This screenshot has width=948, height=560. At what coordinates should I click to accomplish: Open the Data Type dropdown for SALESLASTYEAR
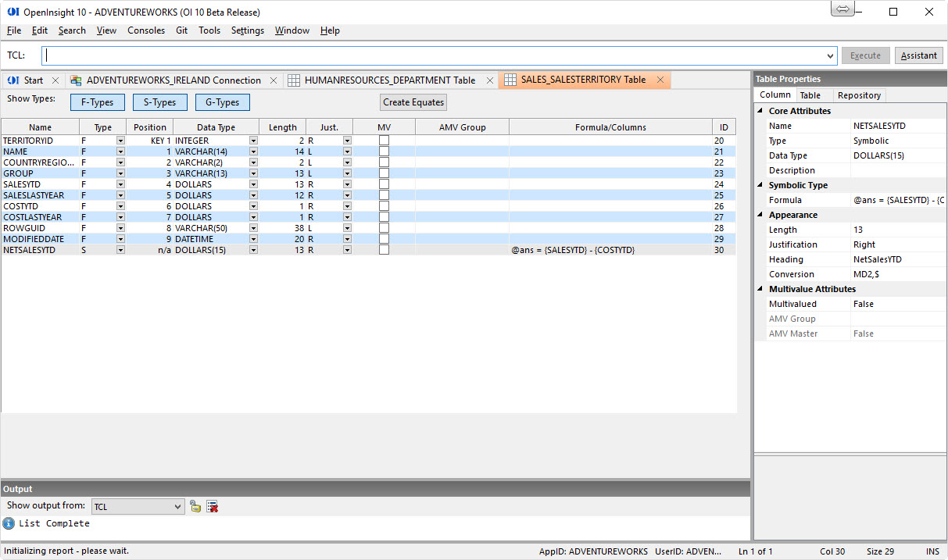click(x=253, y=195)
